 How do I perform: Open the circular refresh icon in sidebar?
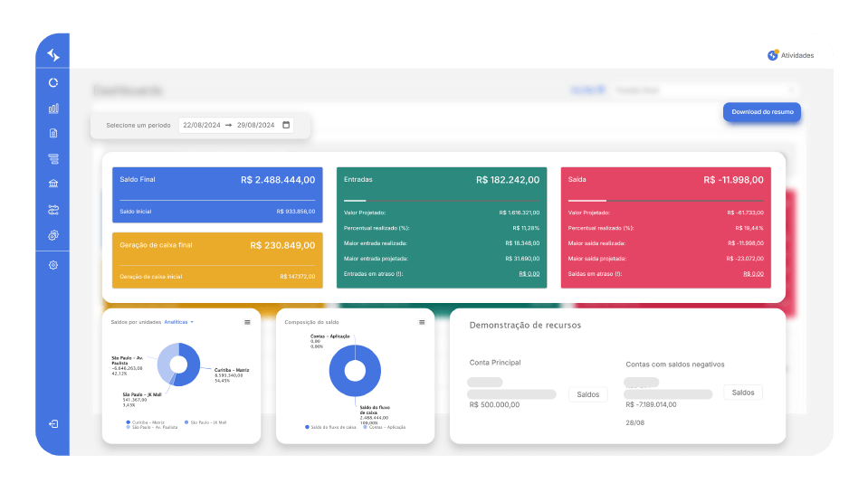coord(53,82)
